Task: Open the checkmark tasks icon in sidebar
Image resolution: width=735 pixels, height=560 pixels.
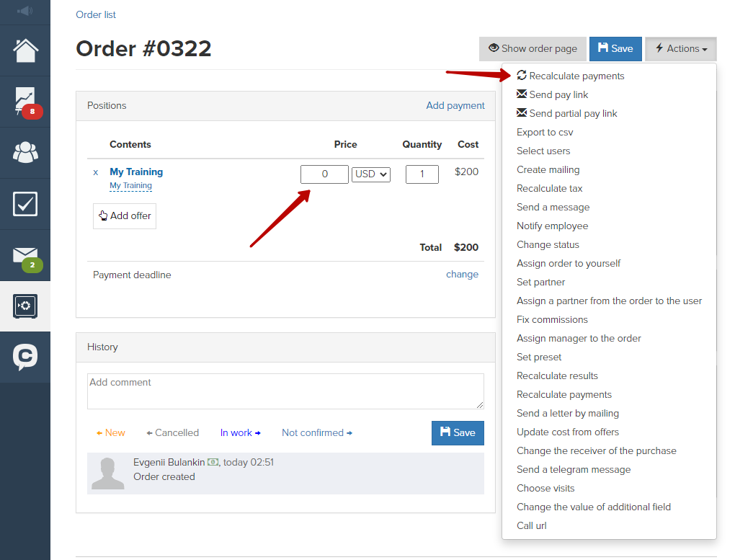Action: pos(25,204)
